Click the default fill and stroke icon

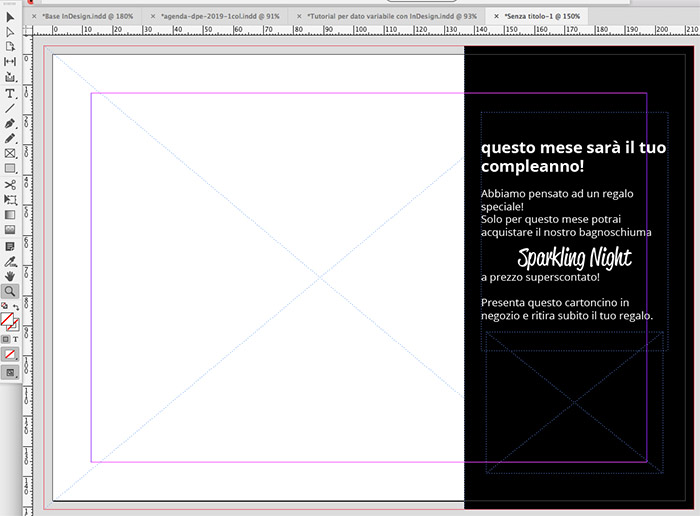click(x=4, y=306)
